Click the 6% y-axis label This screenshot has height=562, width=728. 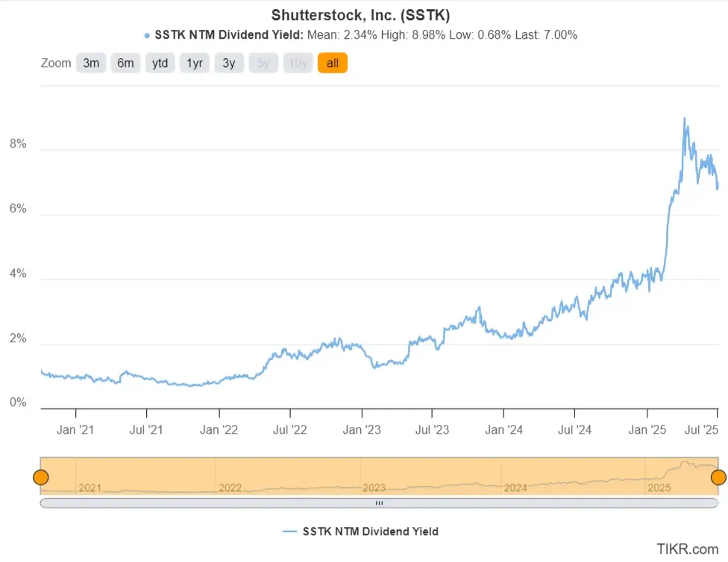click(18, 209)
